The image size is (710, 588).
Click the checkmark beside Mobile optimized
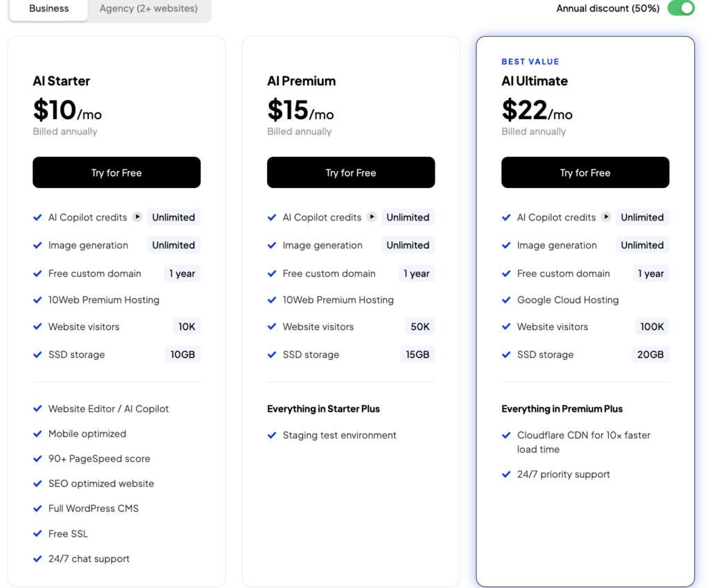pos(38,433)
